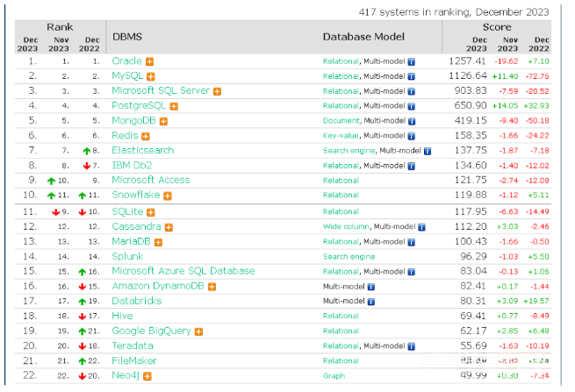Open the FileMaker link
The height and width of the screenshot is (392, 575).
click(134, 361)
